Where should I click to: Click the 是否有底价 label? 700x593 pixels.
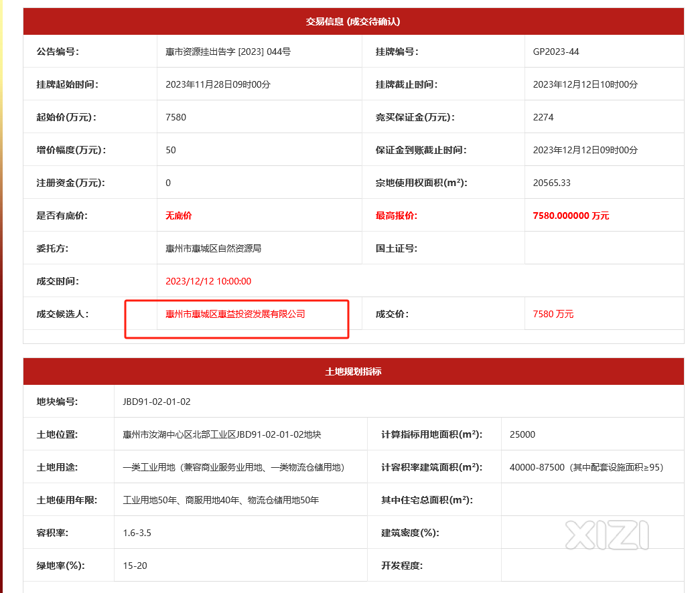click(x=62, y=216)
